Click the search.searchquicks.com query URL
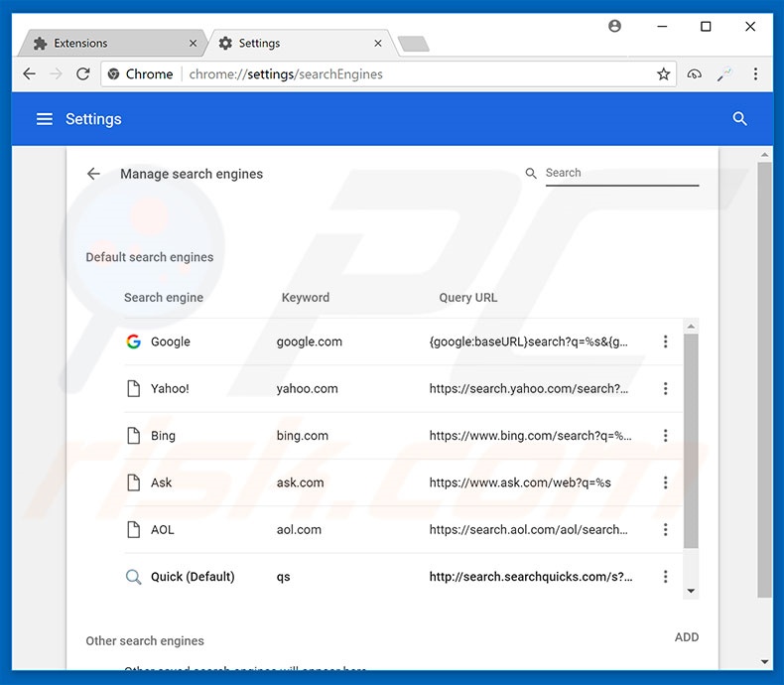784x685 pixels. (x=531, y=577)
